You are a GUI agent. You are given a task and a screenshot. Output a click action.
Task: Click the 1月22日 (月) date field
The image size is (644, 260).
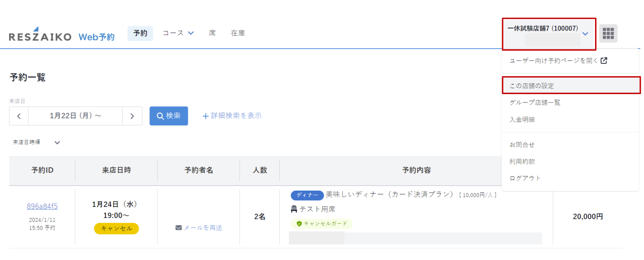pyautogui.click(x=75, y=116)
